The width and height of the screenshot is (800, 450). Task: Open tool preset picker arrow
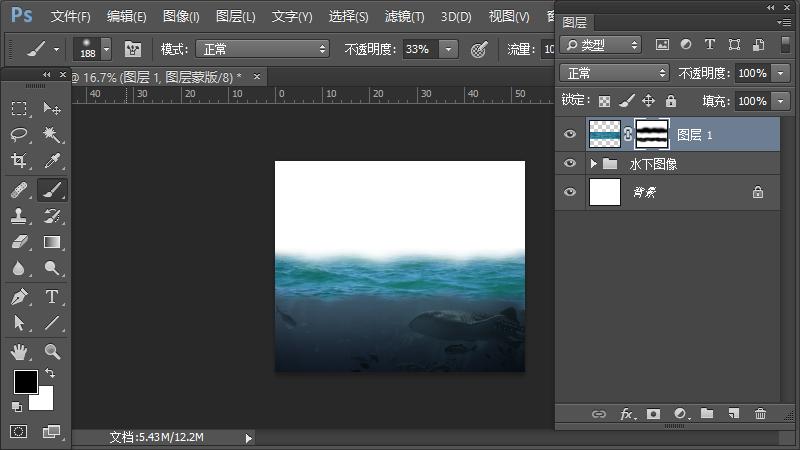tap(56, 49)
